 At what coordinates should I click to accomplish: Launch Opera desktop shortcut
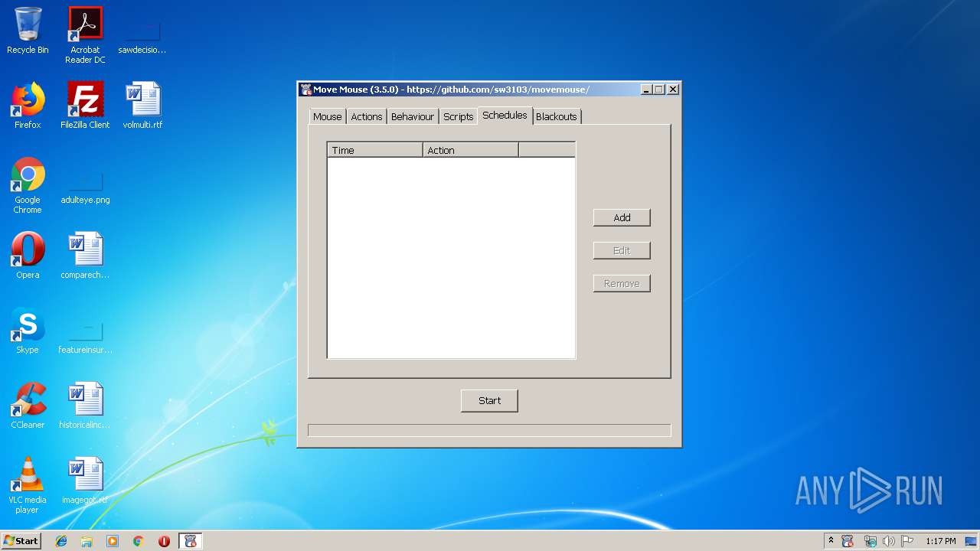point(28,256)
